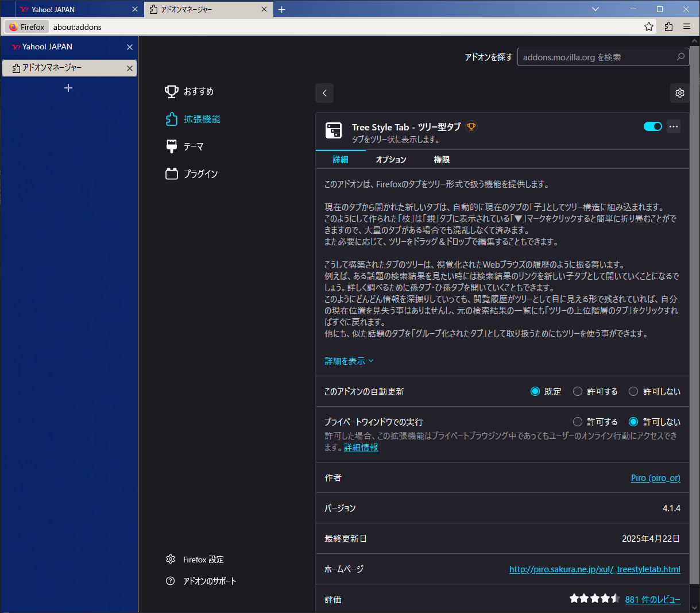Switch to Yahoo! JAPAN tab in top tab strip

79,9
